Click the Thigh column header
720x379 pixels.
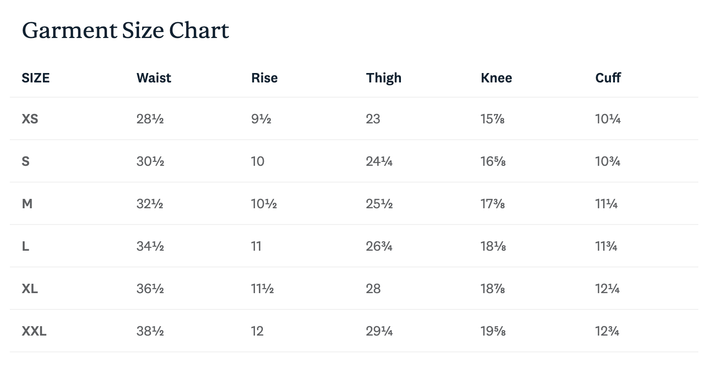(x=383, y=78)
